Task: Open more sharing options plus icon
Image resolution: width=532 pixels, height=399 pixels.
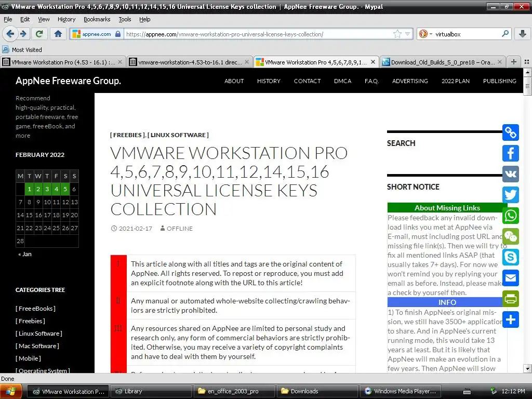Action: pos(511,320)
